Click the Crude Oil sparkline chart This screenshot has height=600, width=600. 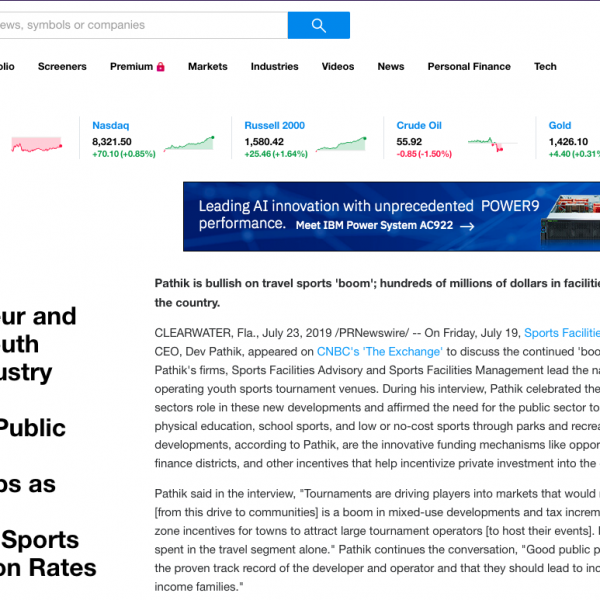click(492, 144)
